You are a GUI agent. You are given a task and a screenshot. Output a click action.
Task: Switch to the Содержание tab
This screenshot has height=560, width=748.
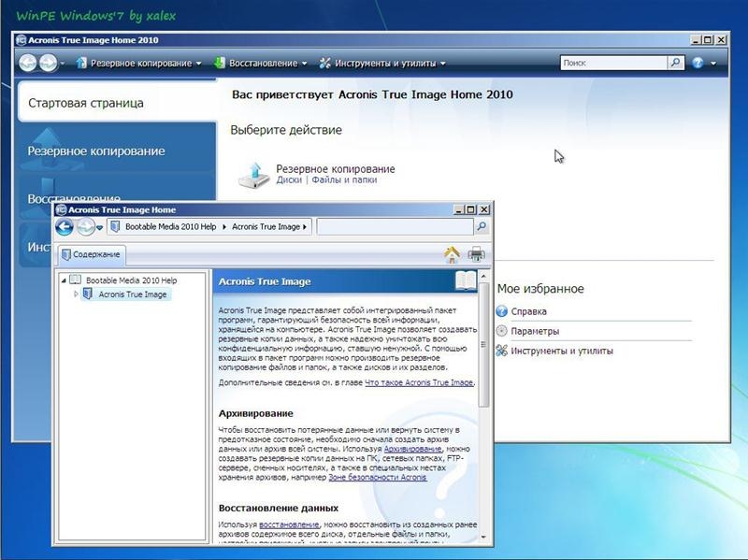(x=91, y=254)
